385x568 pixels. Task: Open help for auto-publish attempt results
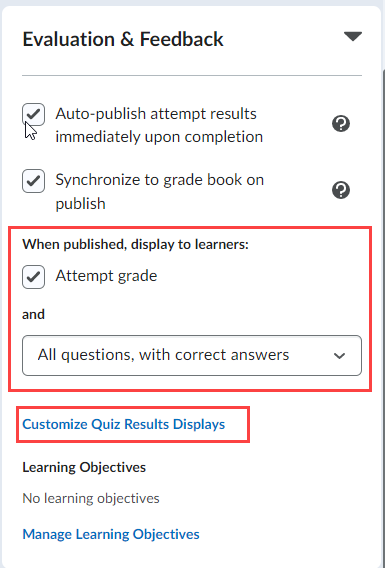coord(341,124)
